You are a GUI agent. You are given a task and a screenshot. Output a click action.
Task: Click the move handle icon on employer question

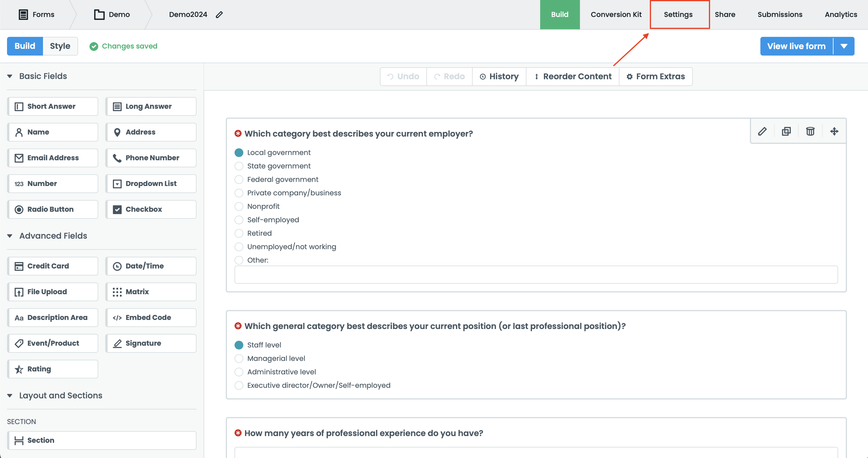pyautogui.click(x=834, y=131)
